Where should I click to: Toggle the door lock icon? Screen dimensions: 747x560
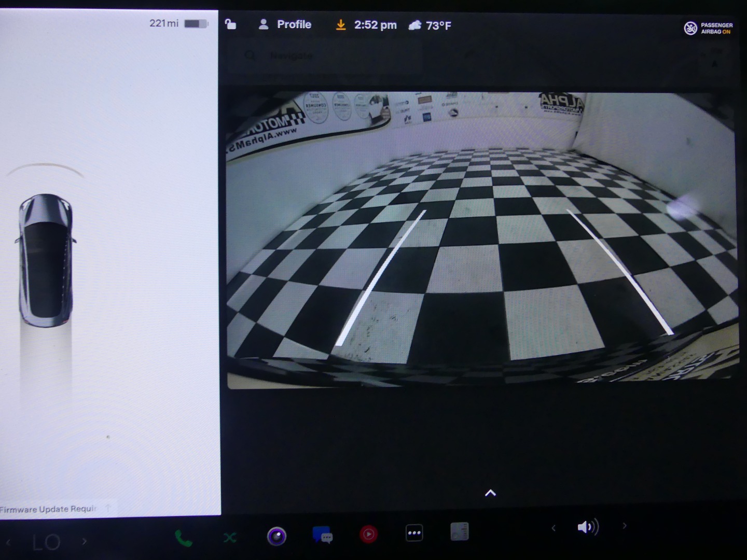[x=230, y=24]
